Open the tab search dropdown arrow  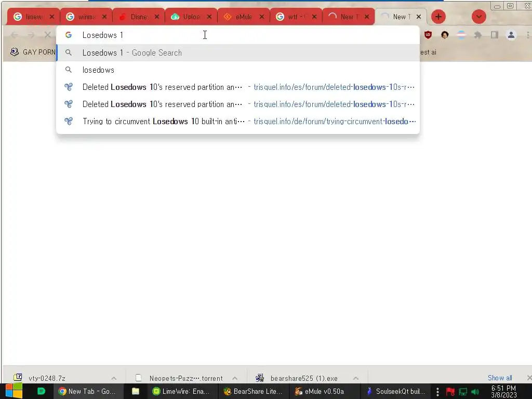tap(478, 17)
